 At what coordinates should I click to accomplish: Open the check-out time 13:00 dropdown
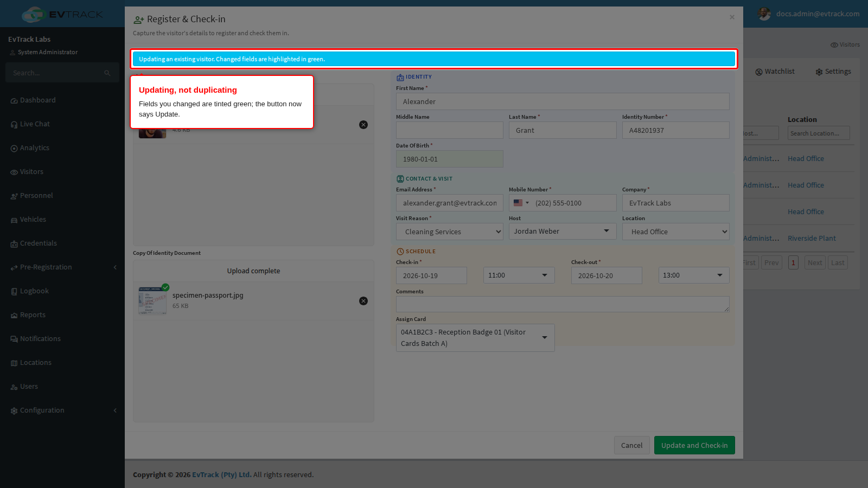tap(694, 275)
